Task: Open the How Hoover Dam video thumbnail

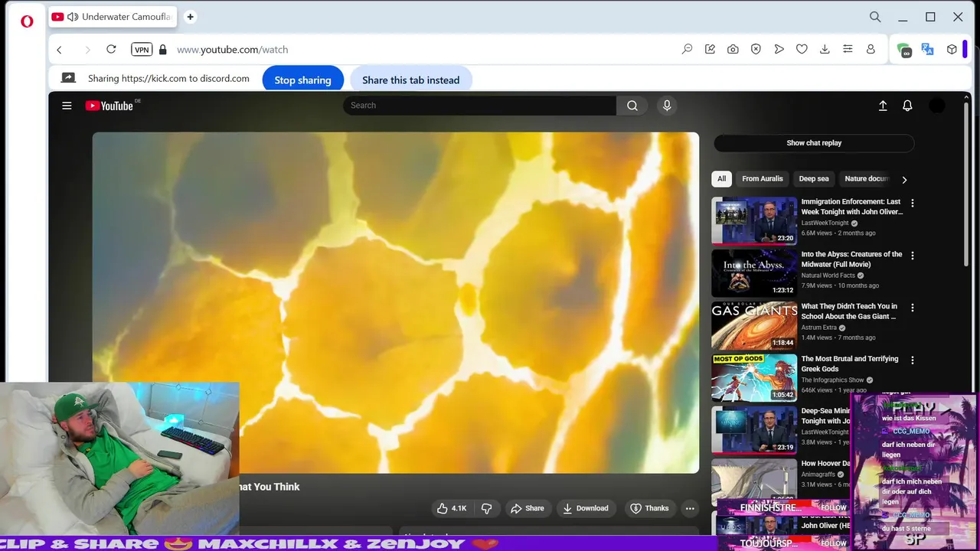Action: 754,478
